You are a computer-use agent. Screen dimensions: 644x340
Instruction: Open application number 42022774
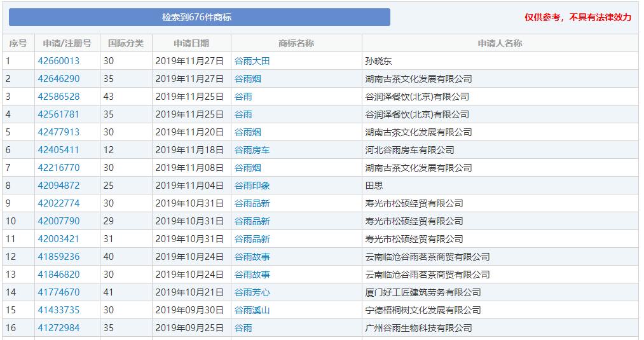pos(58,203)
